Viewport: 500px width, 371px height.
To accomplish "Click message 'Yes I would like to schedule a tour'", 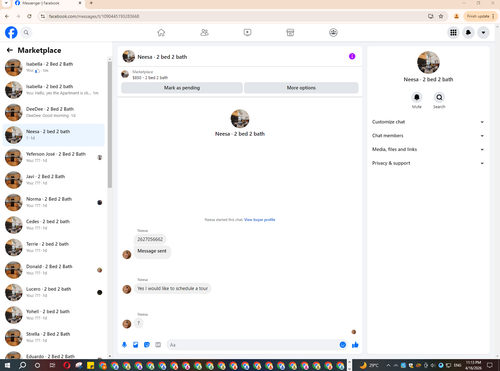I will 172,288.
